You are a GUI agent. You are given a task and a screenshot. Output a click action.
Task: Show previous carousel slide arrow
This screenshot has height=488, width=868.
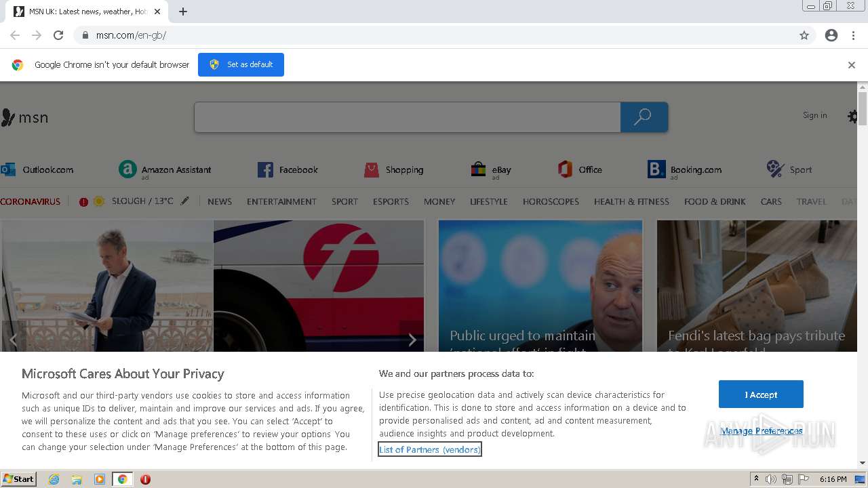click(x=14, y=339)
